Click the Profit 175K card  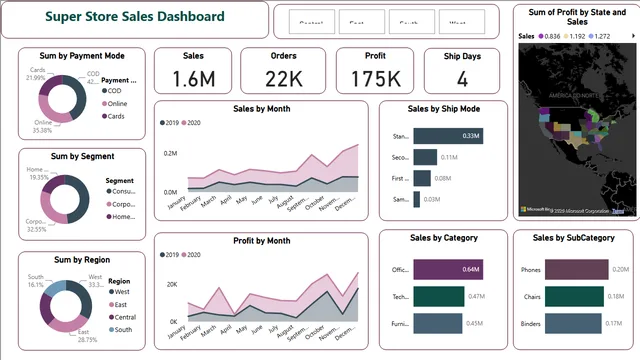tap(375, 71)
